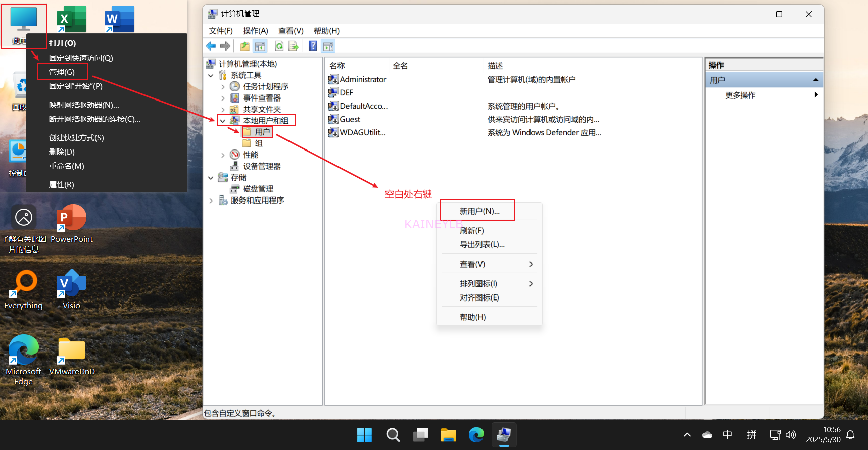Expand the 共享文件夹 tree node
The image size is (868, 450).
[223, 110]
